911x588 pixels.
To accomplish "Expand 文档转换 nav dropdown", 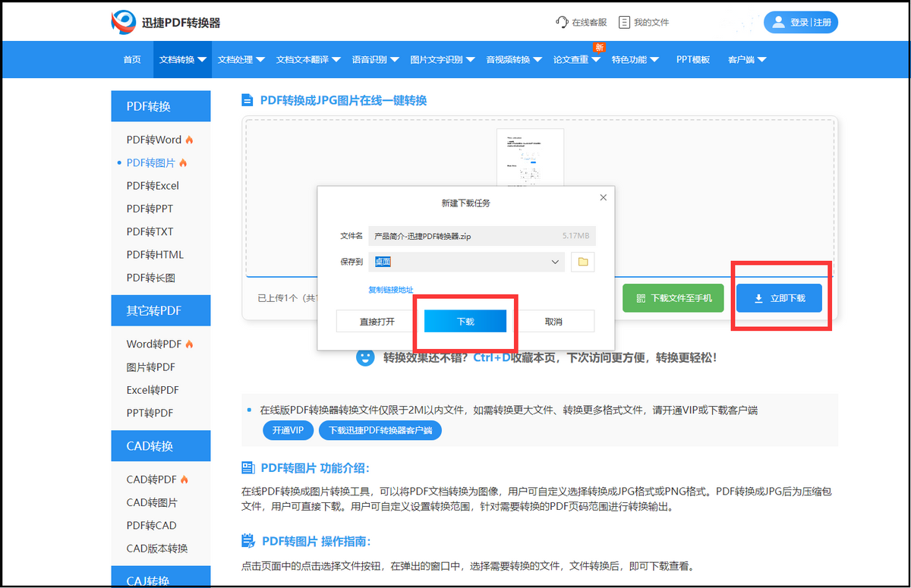I will click(183, 59).
